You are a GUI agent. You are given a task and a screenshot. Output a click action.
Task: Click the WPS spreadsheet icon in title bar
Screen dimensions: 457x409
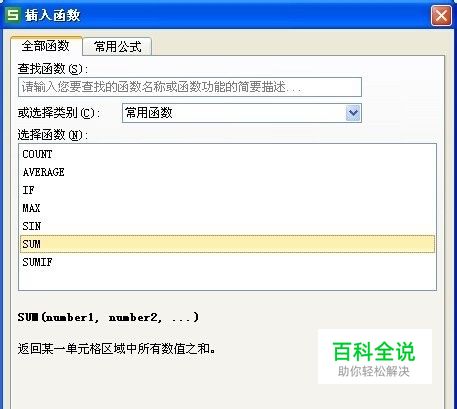pos(13,15)
